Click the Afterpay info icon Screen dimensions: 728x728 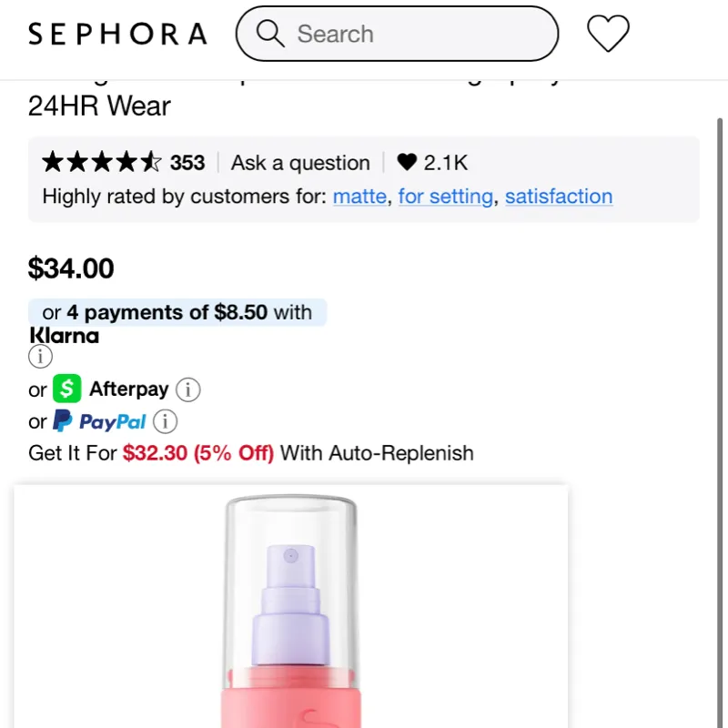point(187,389)
